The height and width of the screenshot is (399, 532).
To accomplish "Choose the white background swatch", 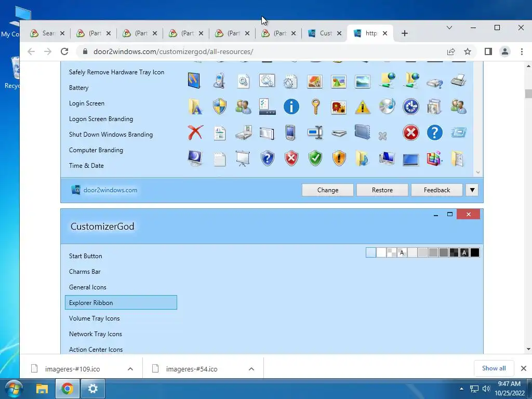I will 381,252.
